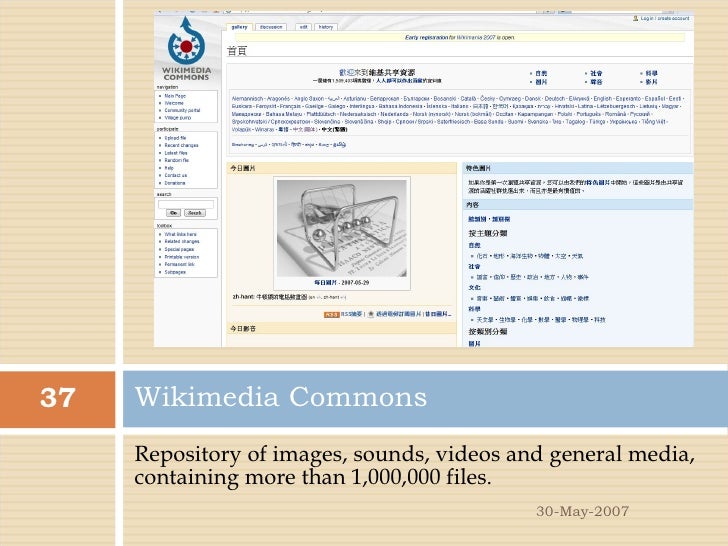
Task: Open Related changes in toolbox
Action: [x=182, y=241]
